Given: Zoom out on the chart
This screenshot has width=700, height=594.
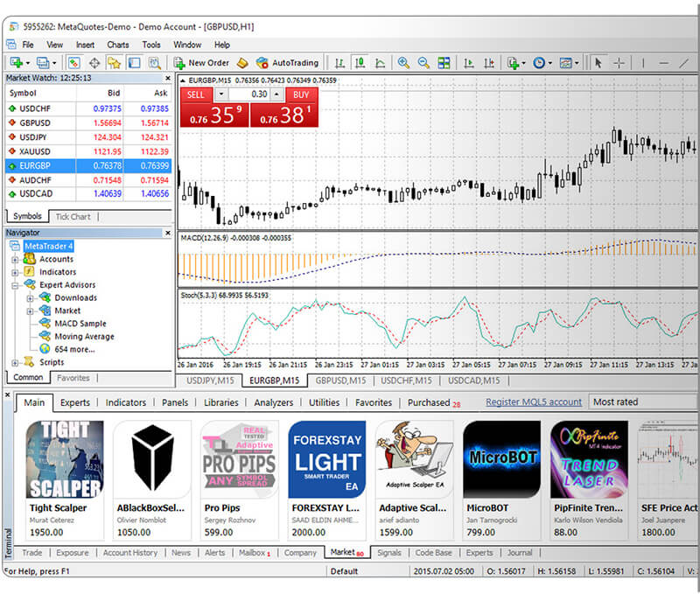Looking at the screenshot, I should point(423,63).
